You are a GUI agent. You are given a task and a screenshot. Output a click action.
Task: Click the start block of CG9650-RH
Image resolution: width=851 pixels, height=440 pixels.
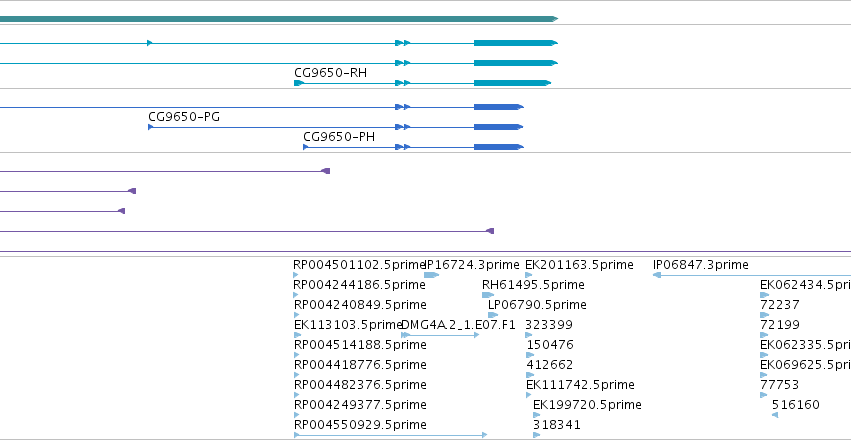(298, 83)
